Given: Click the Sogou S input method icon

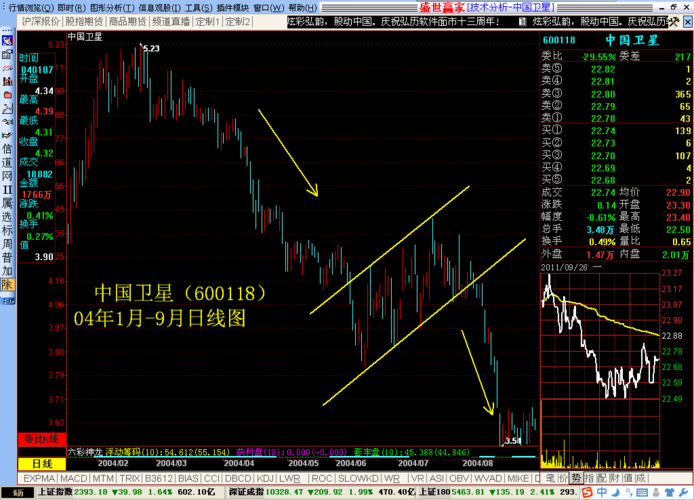Looking at the screenshot, I should (x=587, y=492).
